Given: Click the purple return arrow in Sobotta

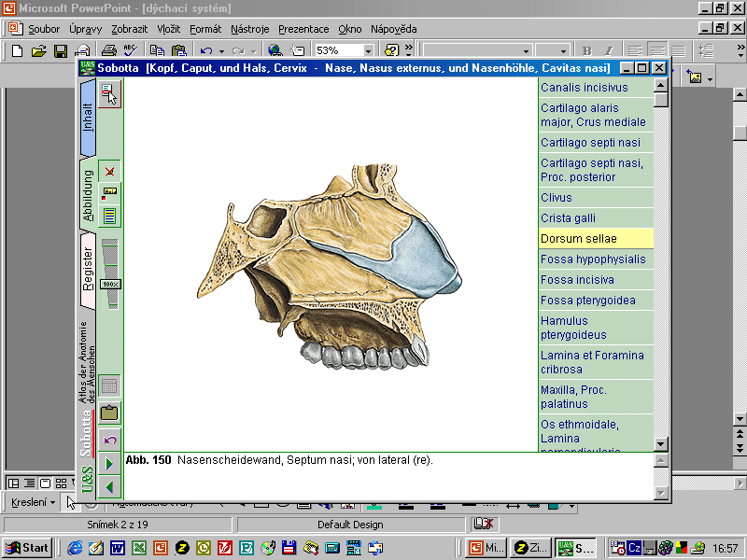Looking at the screenshot, I should [109, 439].
